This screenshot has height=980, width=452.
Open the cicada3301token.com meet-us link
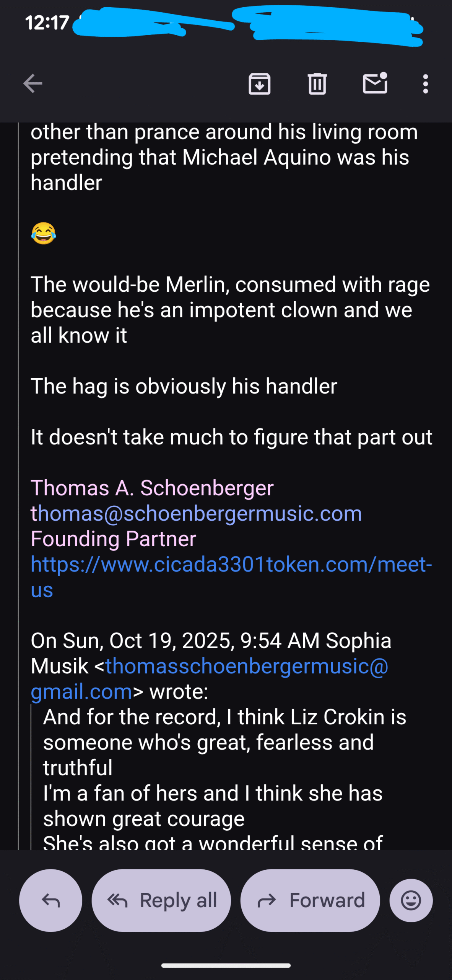tap(231, 564)
